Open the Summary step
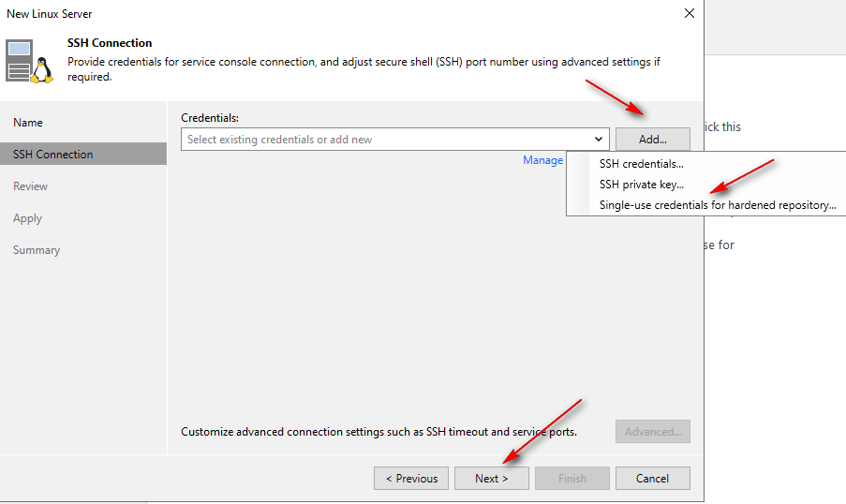 [x=37, y=250]
